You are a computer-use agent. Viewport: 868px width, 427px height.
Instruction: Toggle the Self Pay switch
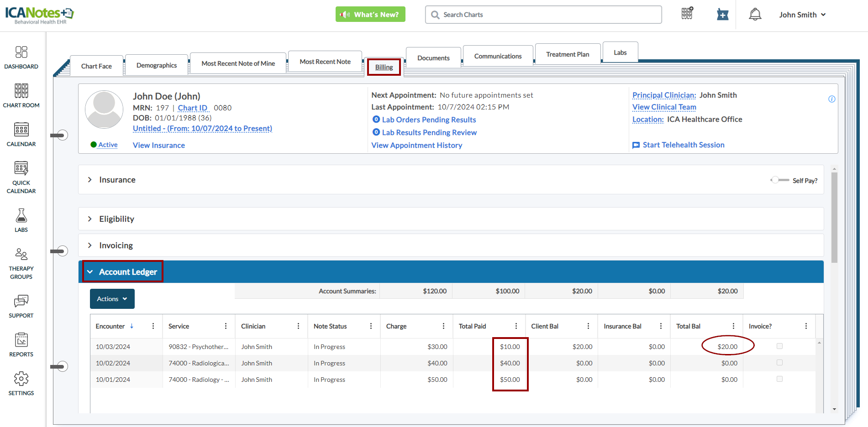(779, 180)
